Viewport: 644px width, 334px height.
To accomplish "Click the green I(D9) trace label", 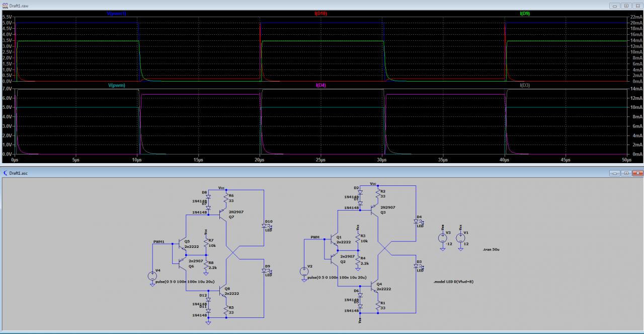I will click(x=524, y=14).
